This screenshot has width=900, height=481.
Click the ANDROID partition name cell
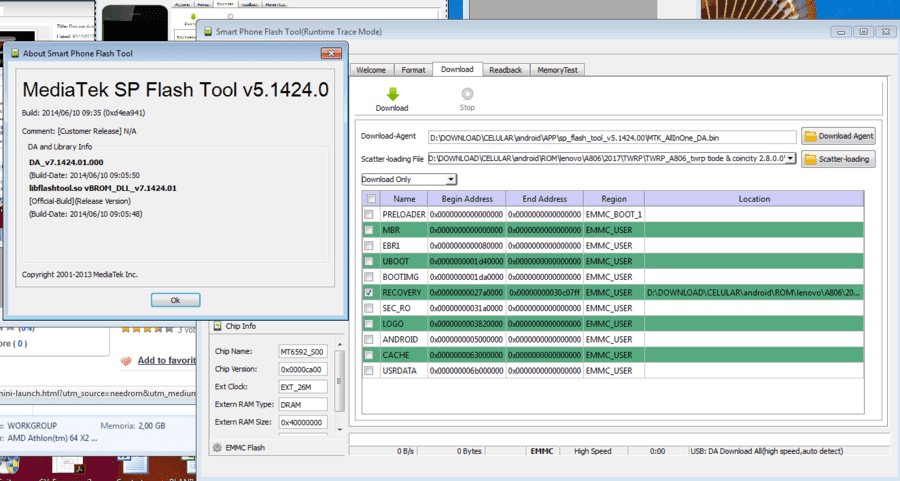point(404,339)
